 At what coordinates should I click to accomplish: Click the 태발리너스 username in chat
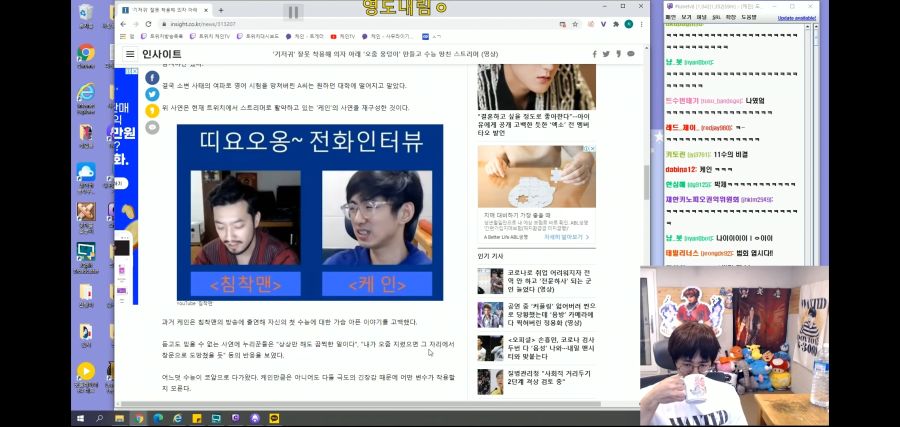682,253
